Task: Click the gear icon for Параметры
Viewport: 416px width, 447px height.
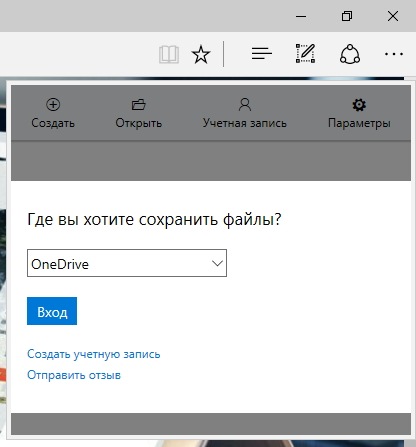Action: [x=359, y=105]
